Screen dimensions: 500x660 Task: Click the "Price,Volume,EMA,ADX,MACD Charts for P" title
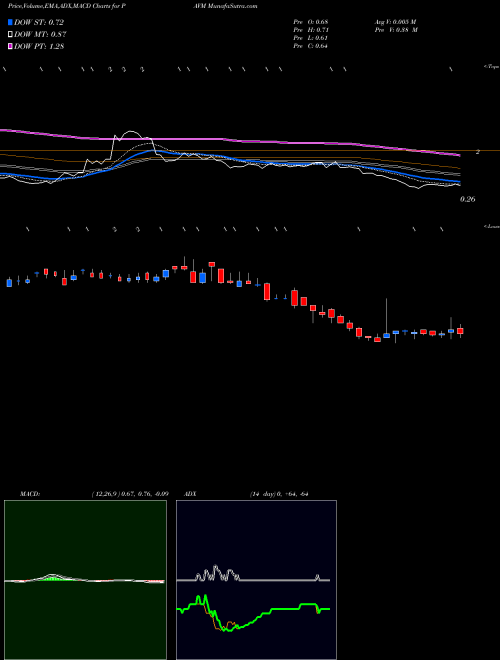(x=66, y=6)
